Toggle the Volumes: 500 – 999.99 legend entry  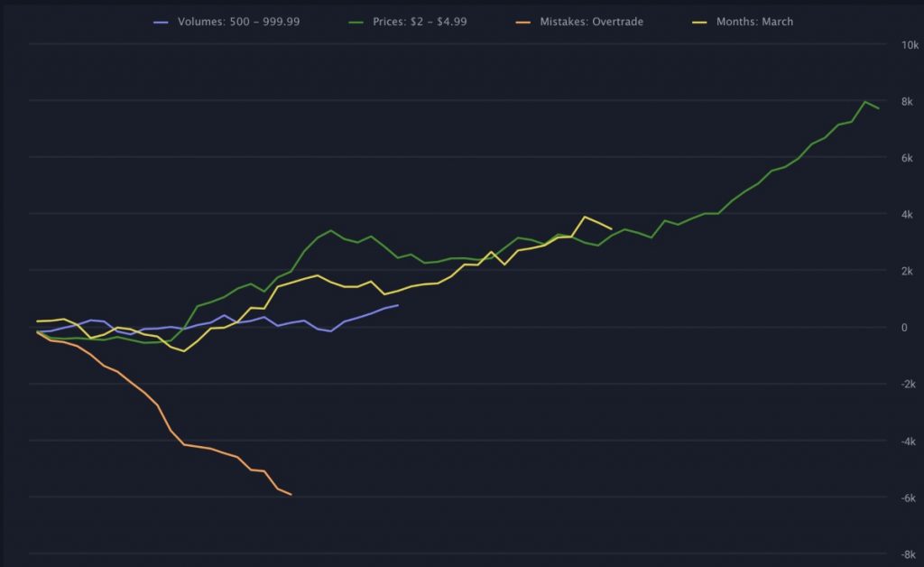[x=226, y=22]
